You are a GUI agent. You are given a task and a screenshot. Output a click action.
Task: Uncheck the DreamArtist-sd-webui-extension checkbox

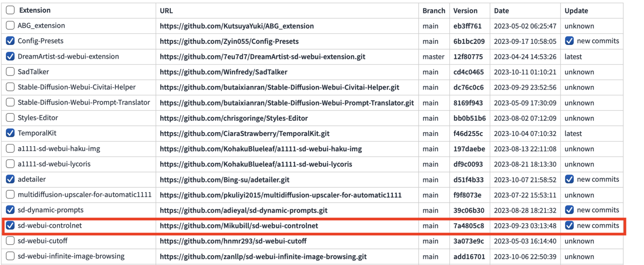click(10, 57)
